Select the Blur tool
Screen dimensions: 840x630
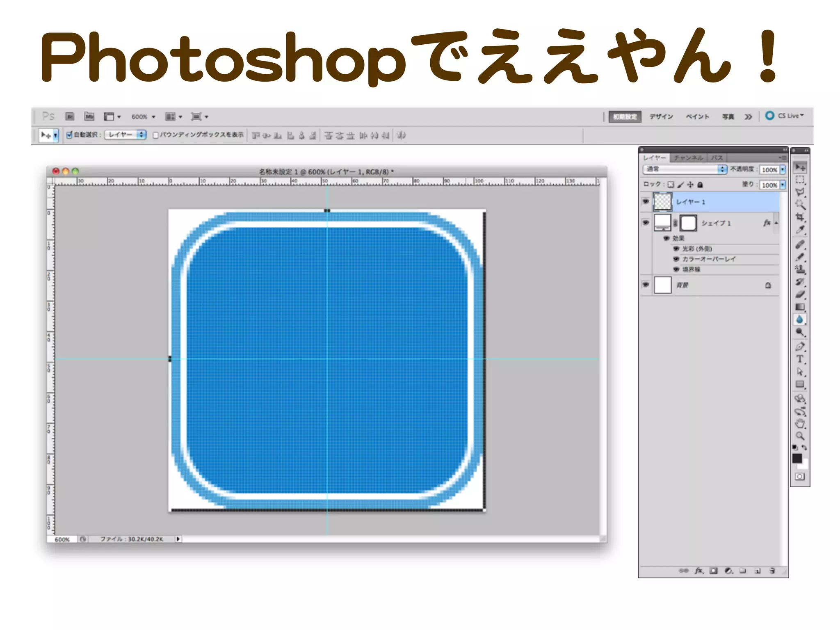(799, 320)
